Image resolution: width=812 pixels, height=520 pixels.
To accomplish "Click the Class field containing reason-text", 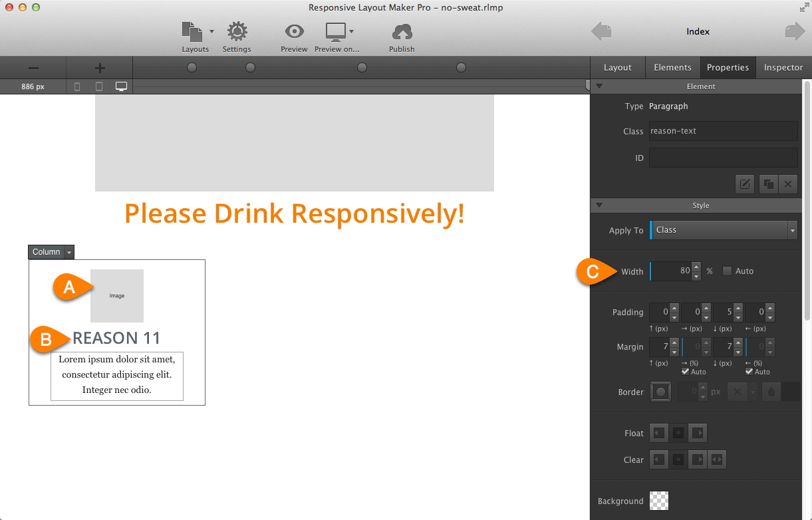I will pos(724,131).
